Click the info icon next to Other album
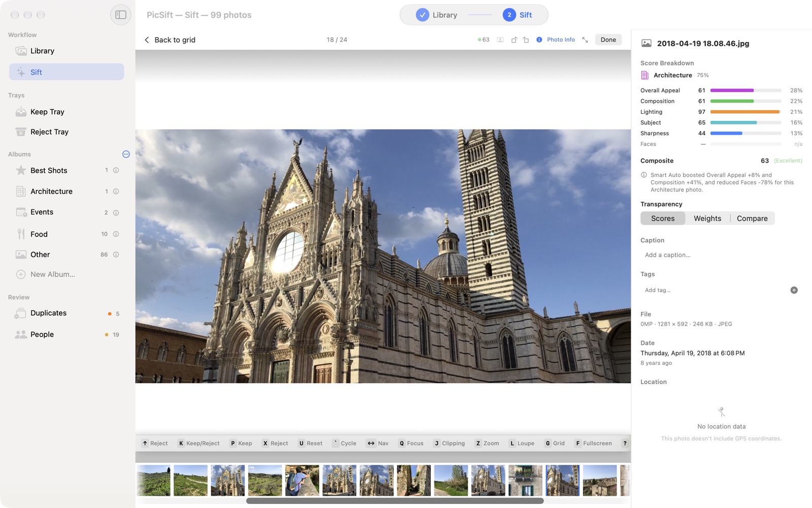Image resolution: width=812 pixels, height=508 pixels. point(116,255)
